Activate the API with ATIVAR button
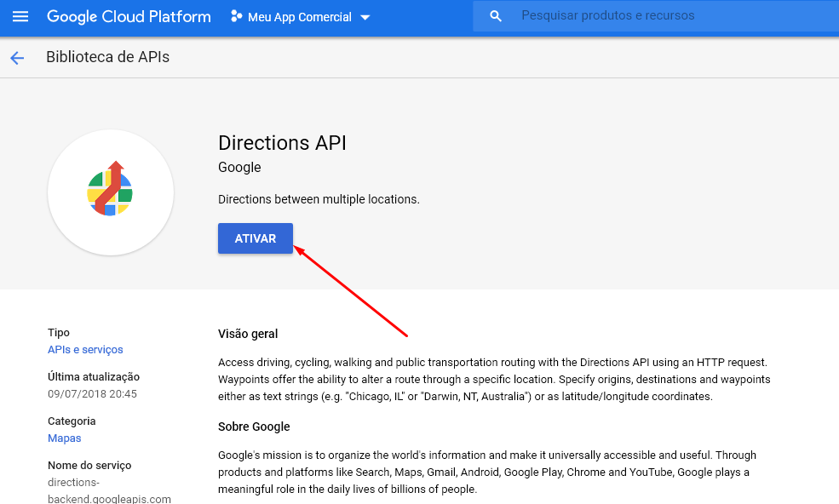The width and height of the screenshot is (839, 504). coord(256,238)
